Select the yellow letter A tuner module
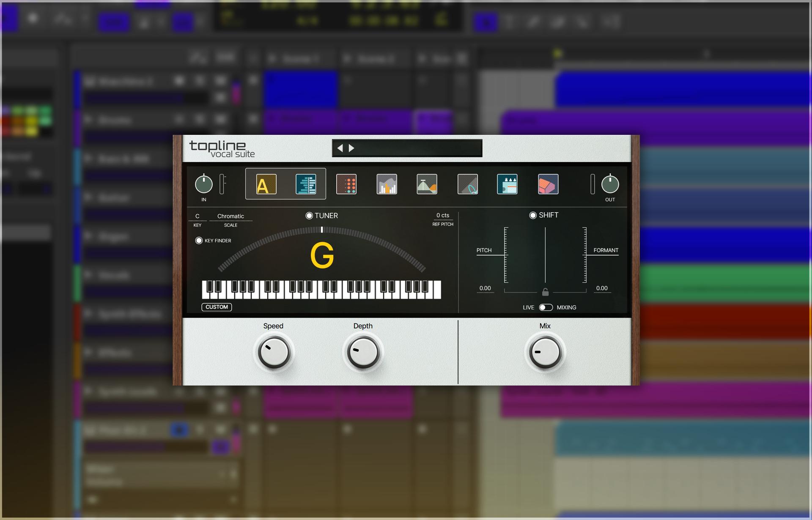 tap(266, 184)
